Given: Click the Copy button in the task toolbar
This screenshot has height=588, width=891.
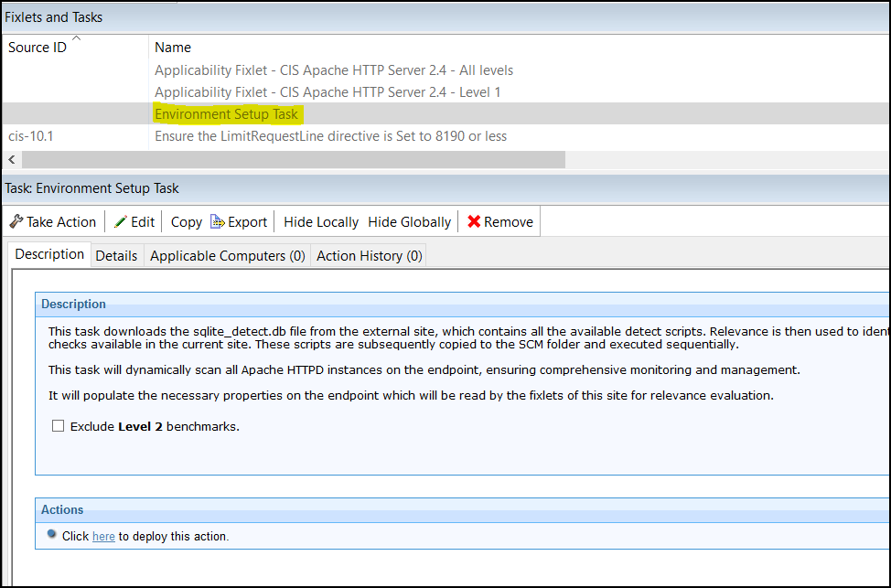Looking at the screenshot, I should (186, 221).
